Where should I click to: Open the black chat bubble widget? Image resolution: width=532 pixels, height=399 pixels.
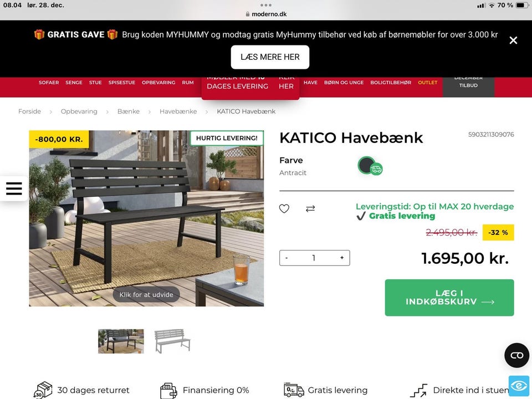pos(516,355)
